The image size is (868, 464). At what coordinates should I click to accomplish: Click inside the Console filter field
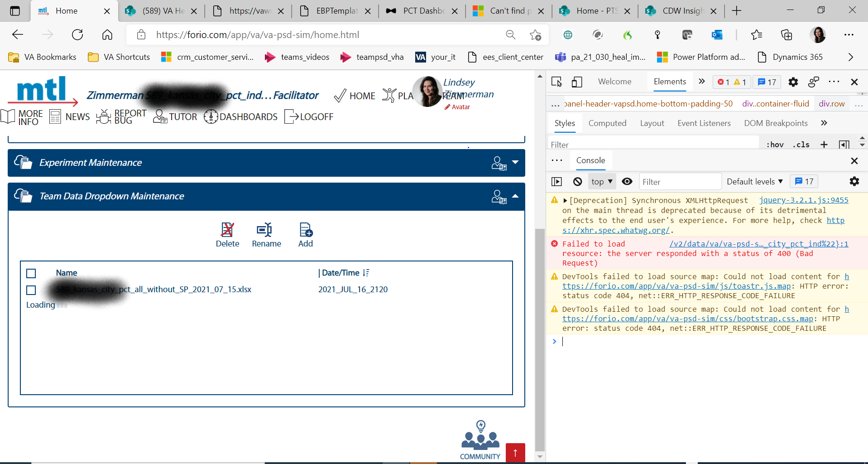pos(679,181)
